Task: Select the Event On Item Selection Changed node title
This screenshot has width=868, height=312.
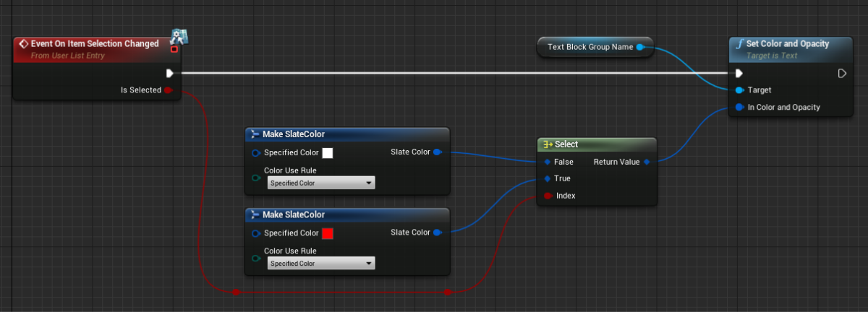Action: click(94, 44)
